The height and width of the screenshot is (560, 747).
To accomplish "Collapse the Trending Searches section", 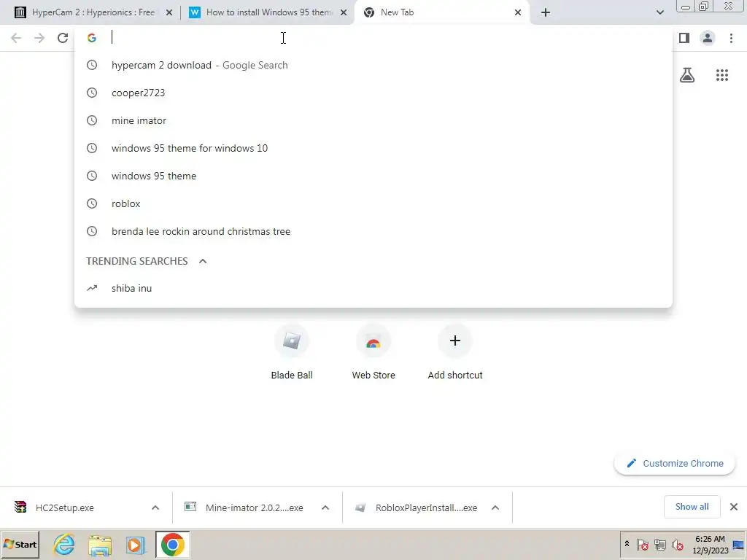I will (203, 261).
